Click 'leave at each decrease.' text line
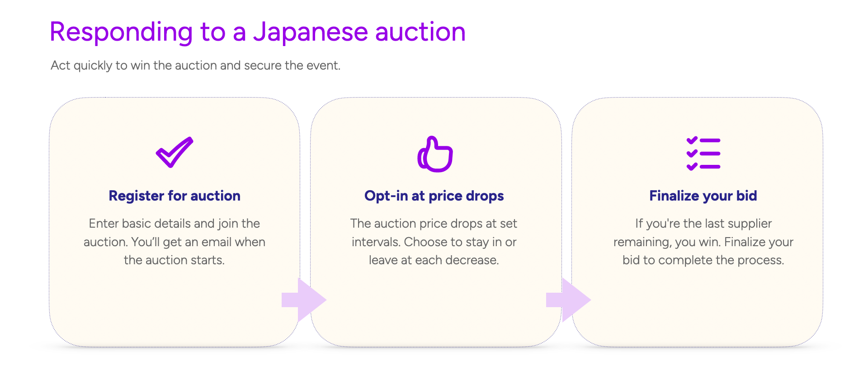This screenshot has width=868, height=374. pos(434,260)
